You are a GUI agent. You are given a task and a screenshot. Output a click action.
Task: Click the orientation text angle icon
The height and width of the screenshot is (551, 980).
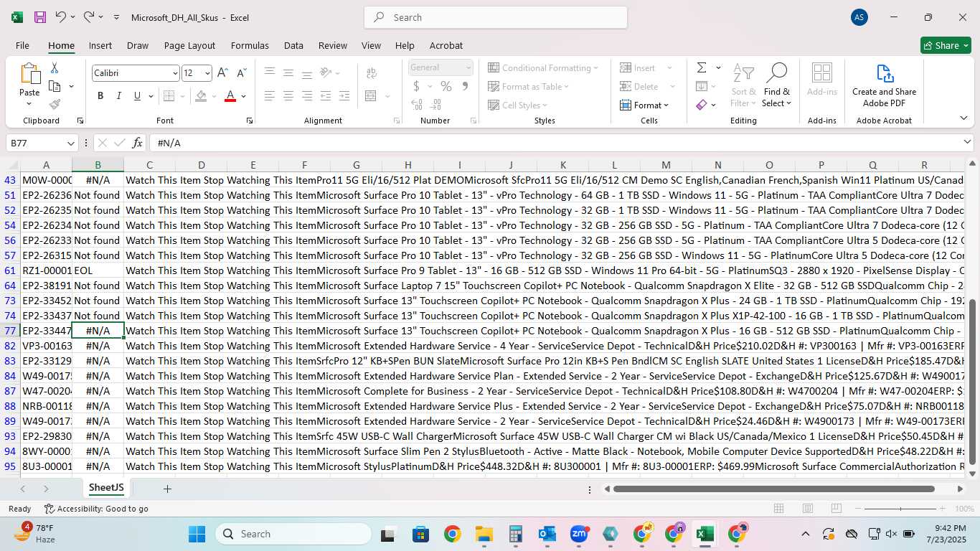coord(326,73)
